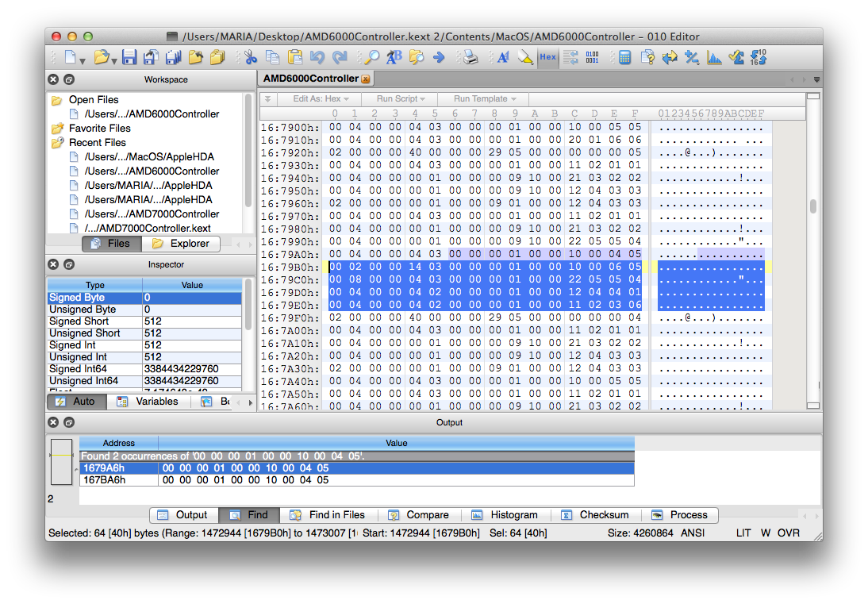The image size is (868, 604).
Task: Undo the last edit
Action: 317,57
